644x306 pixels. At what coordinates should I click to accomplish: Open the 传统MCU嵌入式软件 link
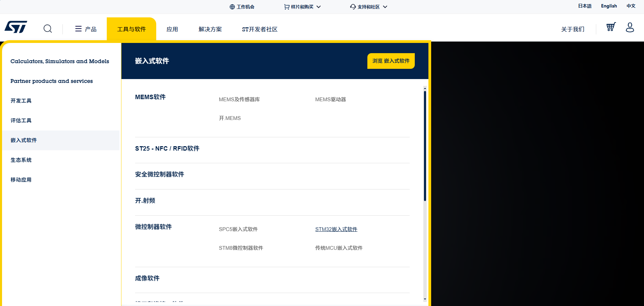339,248
